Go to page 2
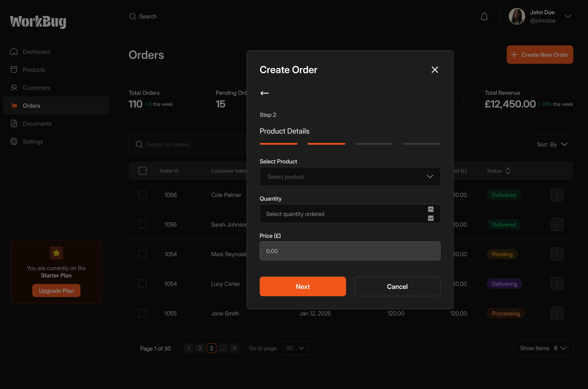This screenshot has width=588, height=389. tap(200, 348)
